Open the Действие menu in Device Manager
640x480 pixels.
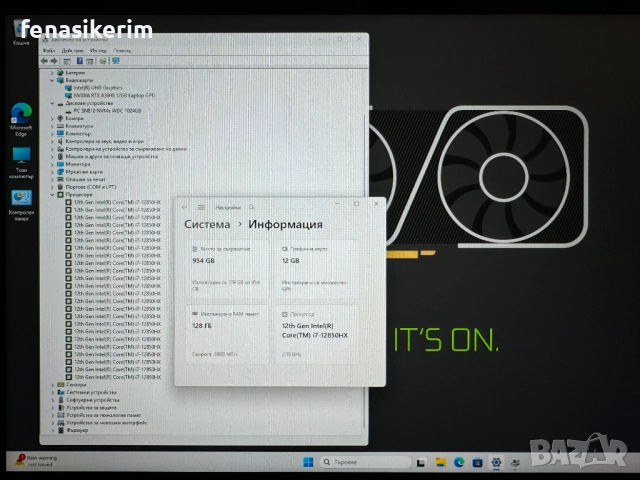(x=73, y=51)
